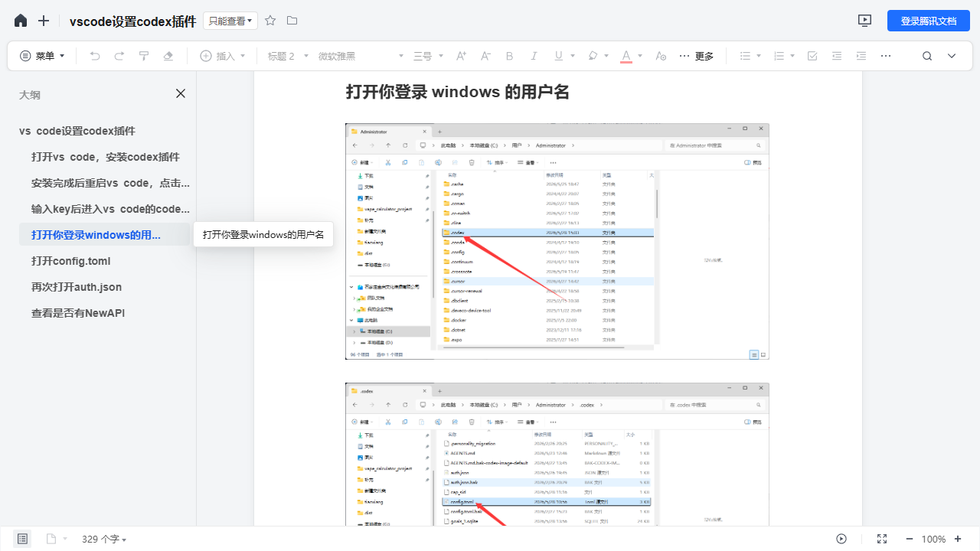Decrease paragraph indent
The height and width of the screenshot is (551, 980).
pos(837,56)
